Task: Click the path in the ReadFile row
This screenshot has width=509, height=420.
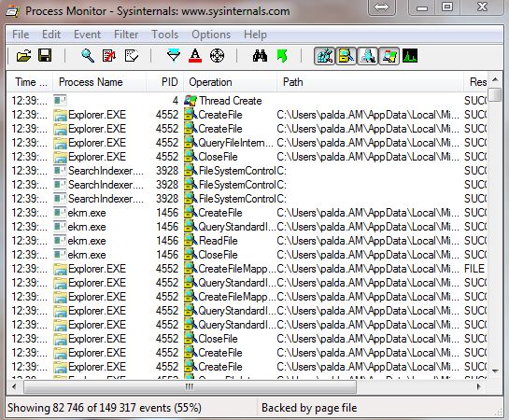Action: click(x=368, y=241)
